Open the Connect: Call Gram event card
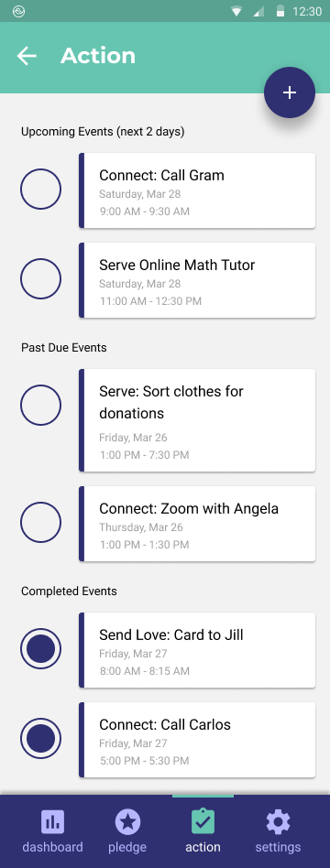The height and width of the screenshot is (868, 330). point(197,190)
